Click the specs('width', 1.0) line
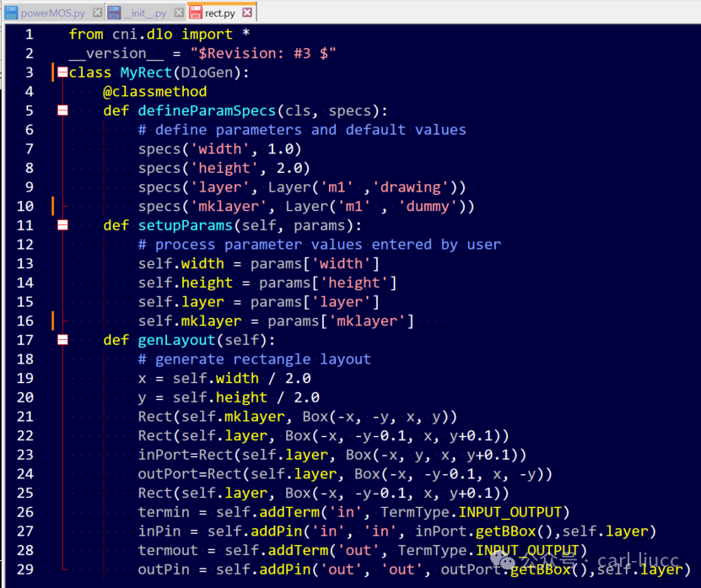The width and height of the screenshot is (701, 588). coord(220,149)
